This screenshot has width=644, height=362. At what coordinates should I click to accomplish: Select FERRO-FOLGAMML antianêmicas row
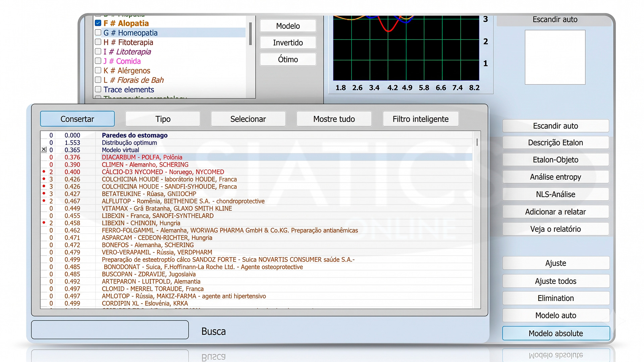tap(257, 230)
